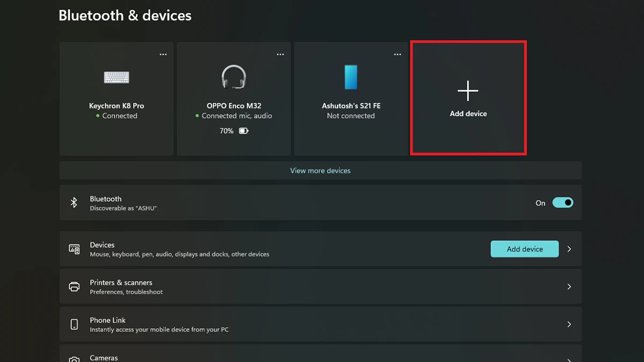Viewport: 644px width, 362px height.
Task: Click Keychron K8 Pro "Connected" status text
Action: pyautogui.click(x=120, y=116)
